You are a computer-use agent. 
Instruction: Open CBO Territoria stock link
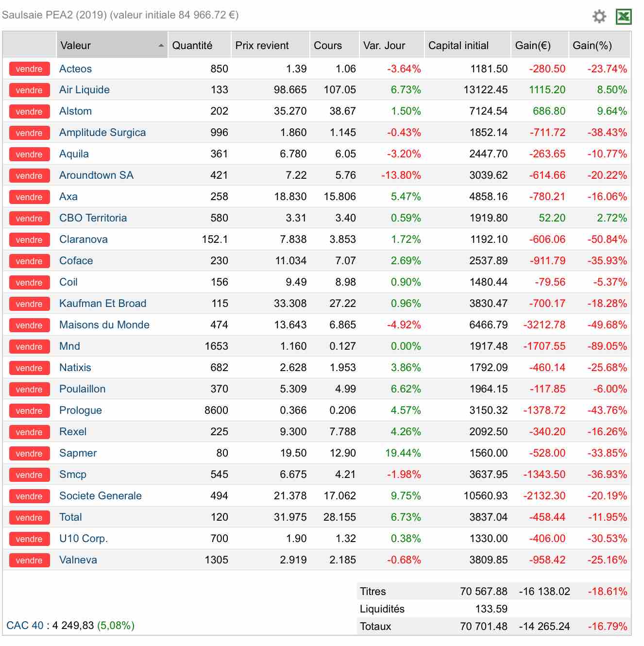tap(93, 218)
